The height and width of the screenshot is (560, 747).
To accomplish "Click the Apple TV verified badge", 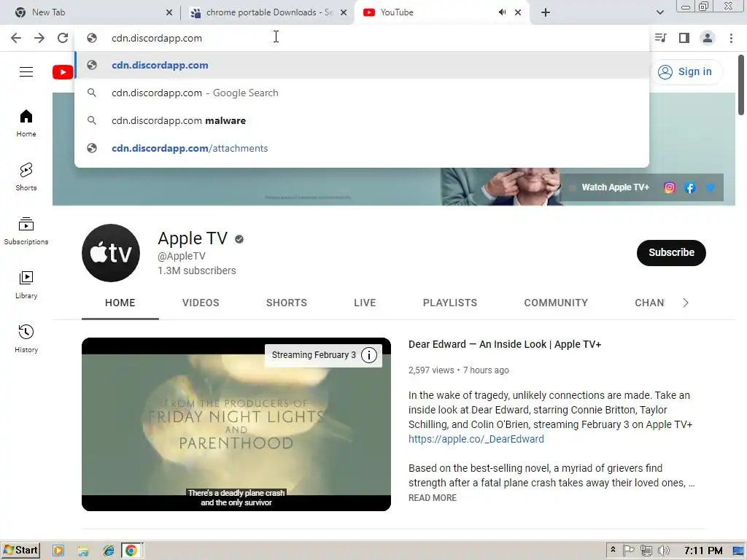I will (x=239, y=239).
